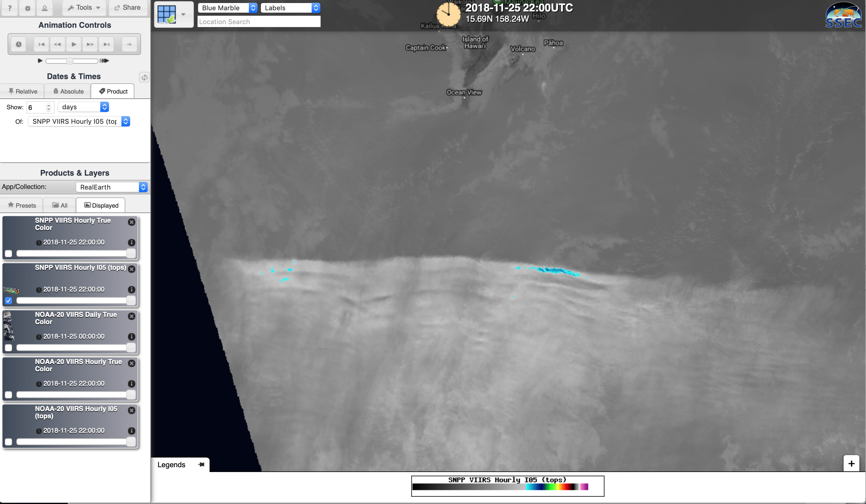Image resolution: width=866 pixels, height=504 pixels.
Task: Click the 2018-11-25 22:00UTC timestamp
Action: (519, 8)
